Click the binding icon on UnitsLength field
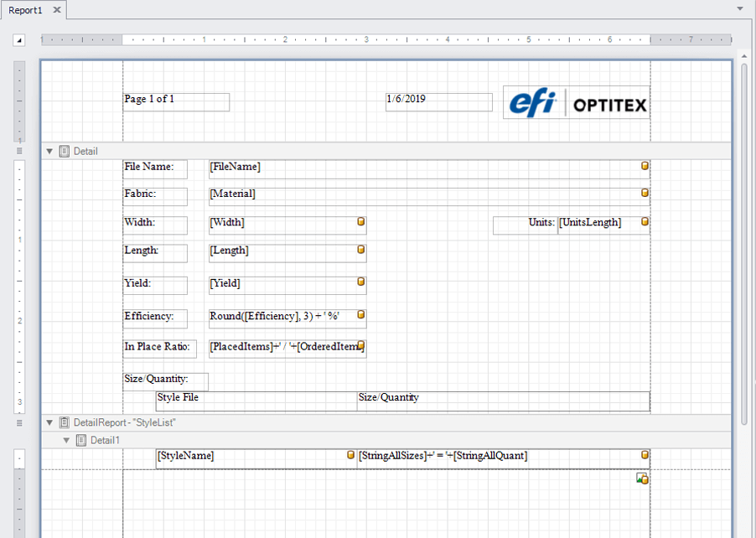The image size is (756, 538). point(645,222)
